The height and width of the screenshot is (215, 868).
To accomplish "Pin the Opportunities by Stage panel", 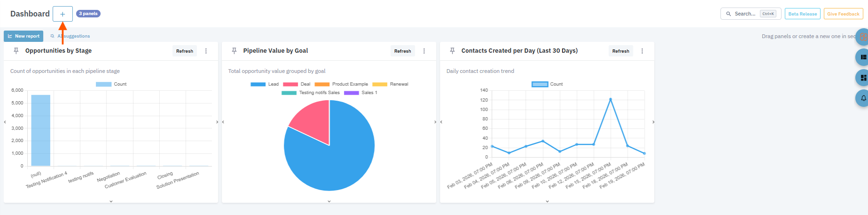I will (x=16, y=51).
